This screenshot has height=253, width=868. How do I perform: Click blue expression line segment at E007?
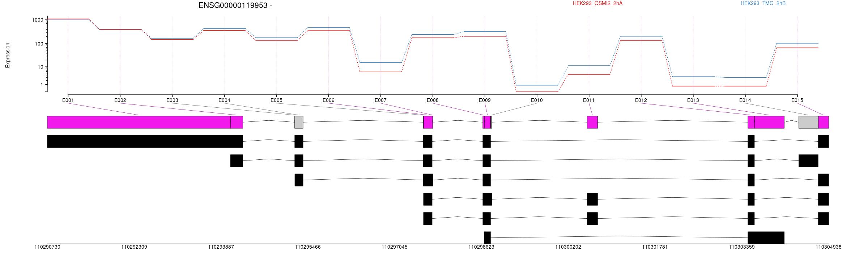380,63
